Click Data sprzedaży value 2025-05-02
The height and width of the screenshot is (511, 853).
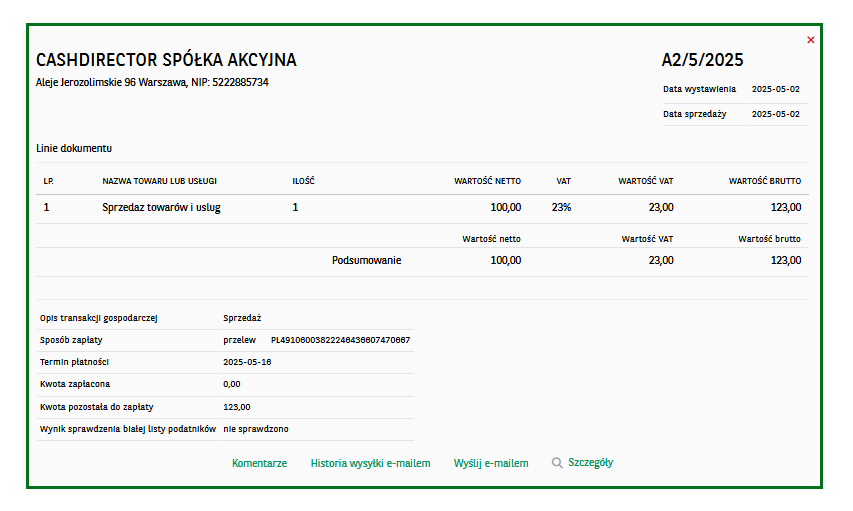tap(776, 114)
